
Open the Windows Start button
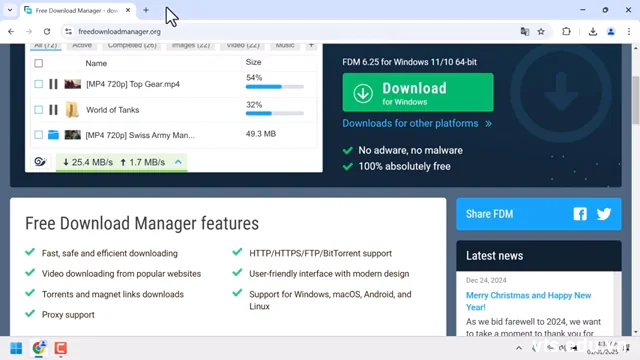tap(16, 348)
